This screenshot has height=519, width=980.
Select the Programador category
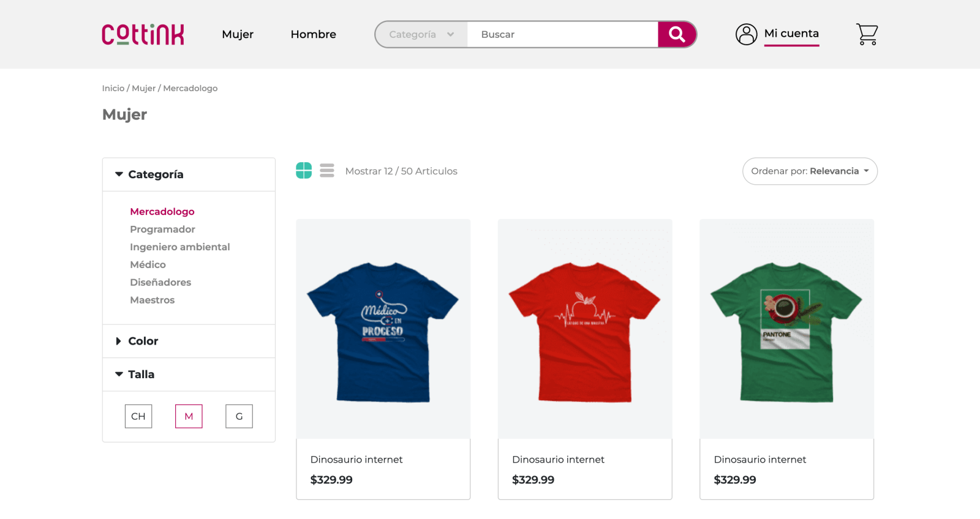[162, 230]
